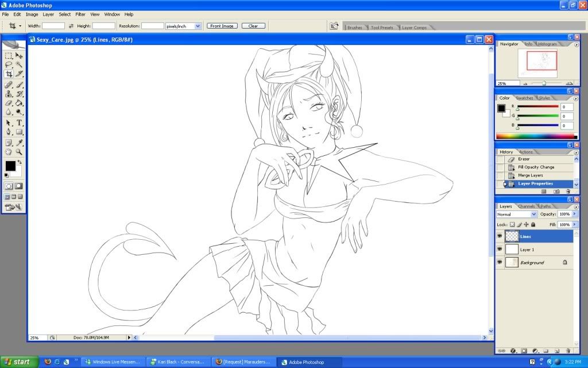Open the Layers panel options menu
This screenshot has width=588, height=368.
point(576,206)
